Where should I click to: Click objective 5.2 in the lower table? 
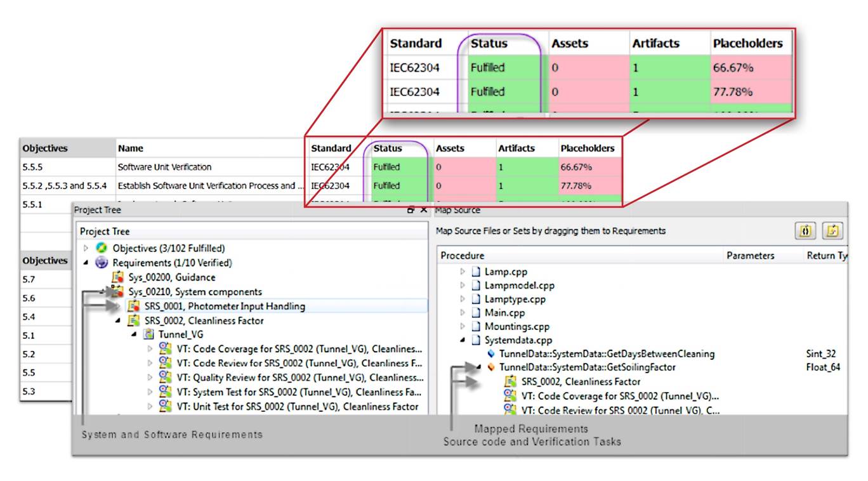click(45, 354)
